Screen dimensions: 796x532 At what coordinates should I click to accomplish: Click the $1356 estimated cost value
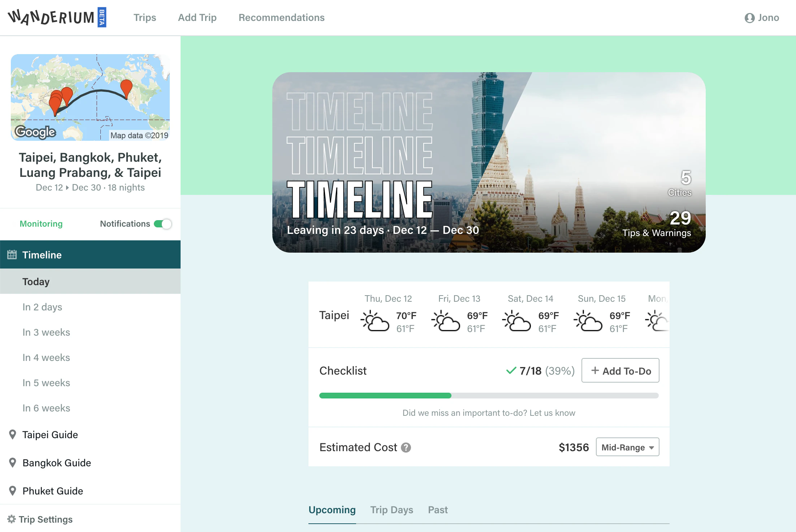(574, 448)
